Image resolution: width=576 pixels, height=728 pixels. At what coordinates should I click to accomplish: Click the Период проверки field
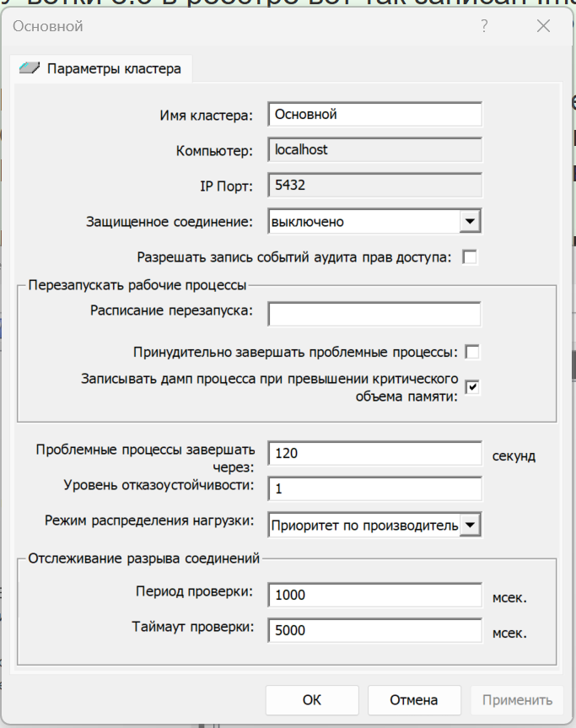[x=374, y=595]
